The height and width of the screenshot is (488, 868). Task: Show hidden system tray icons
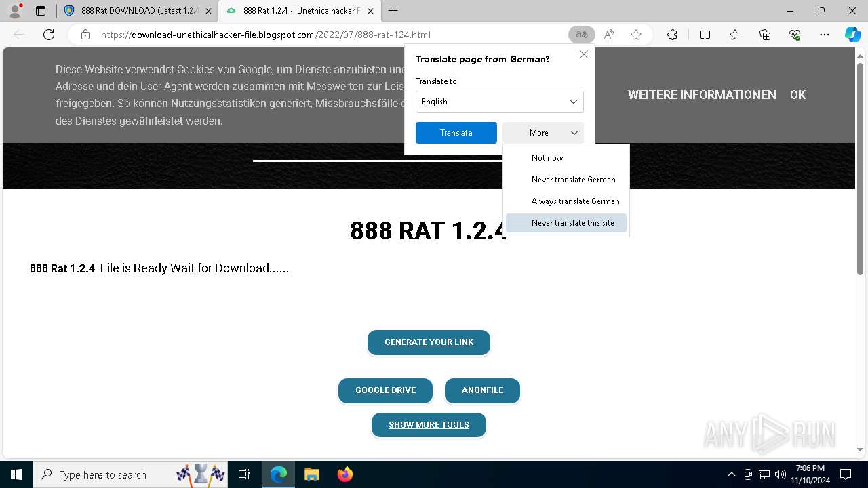pyautogui.click(x=731, y=474)
